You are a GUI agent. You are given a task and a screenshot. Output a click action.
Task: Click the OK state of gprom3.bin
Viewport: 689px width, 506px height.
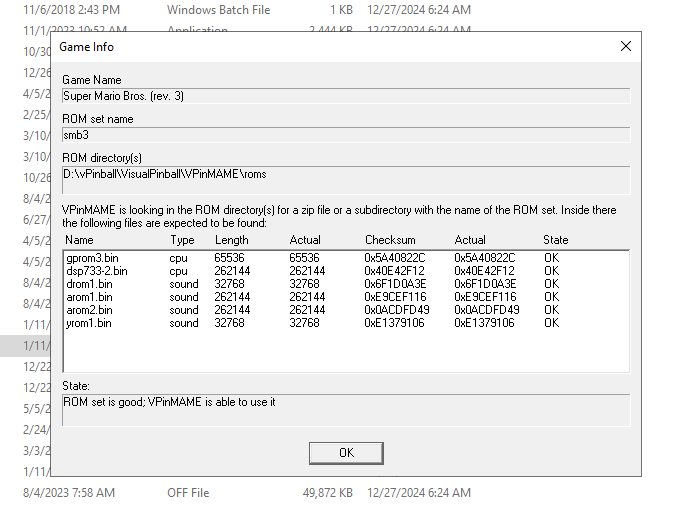point(551,258)
